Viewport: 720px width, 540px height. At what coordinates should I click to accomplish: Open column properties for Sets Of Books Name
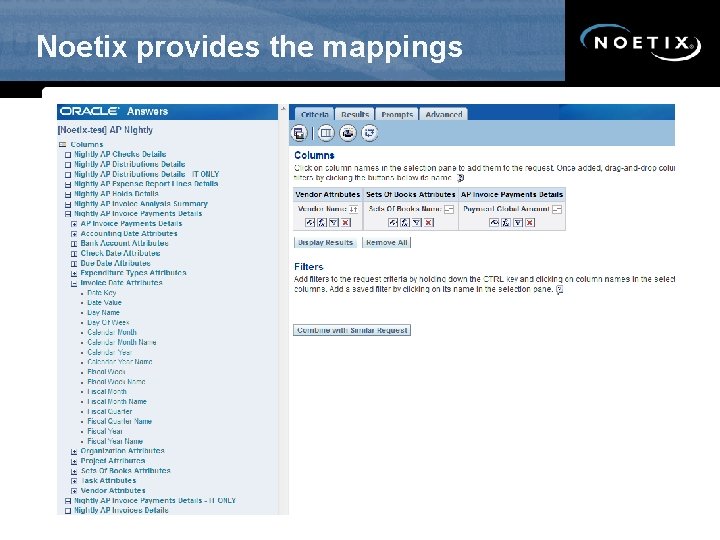[393, 223]
